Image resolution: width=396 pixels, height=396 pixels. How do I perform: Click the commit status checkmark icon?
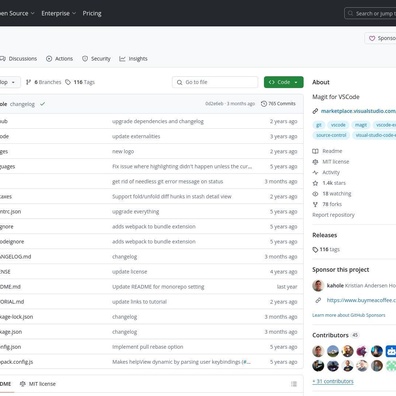42,104
